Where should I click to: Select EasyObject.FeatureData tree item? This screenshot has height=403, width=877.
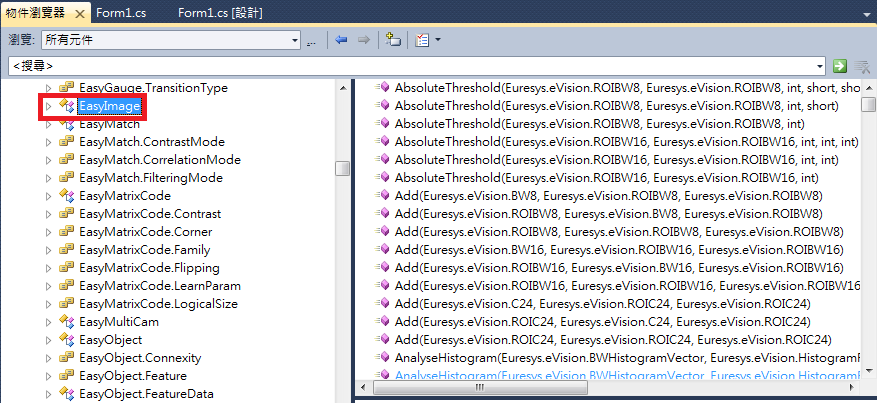[x=146, y=393]
